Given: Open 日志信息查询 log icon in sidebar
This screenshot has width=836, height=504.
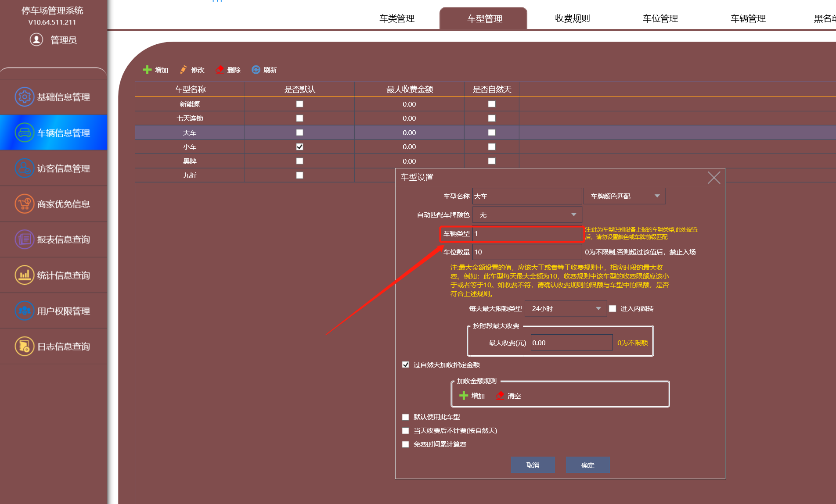Looking at the screenshot, I should point(25,346).
